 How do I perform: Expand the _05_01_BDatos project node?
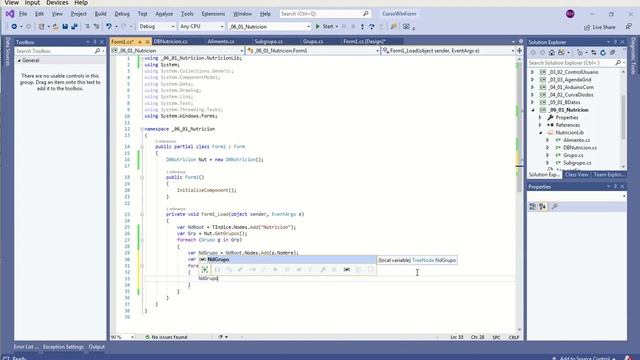click(532, 102)
